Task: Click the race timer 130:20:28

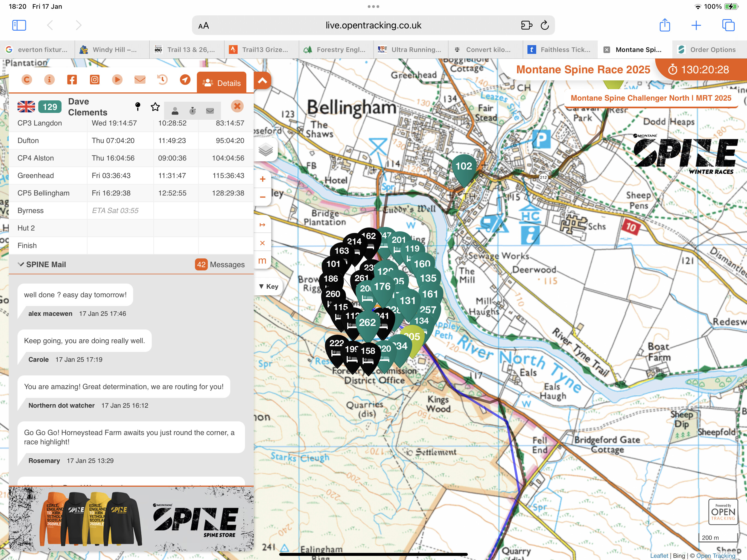Action: (698, 69)
